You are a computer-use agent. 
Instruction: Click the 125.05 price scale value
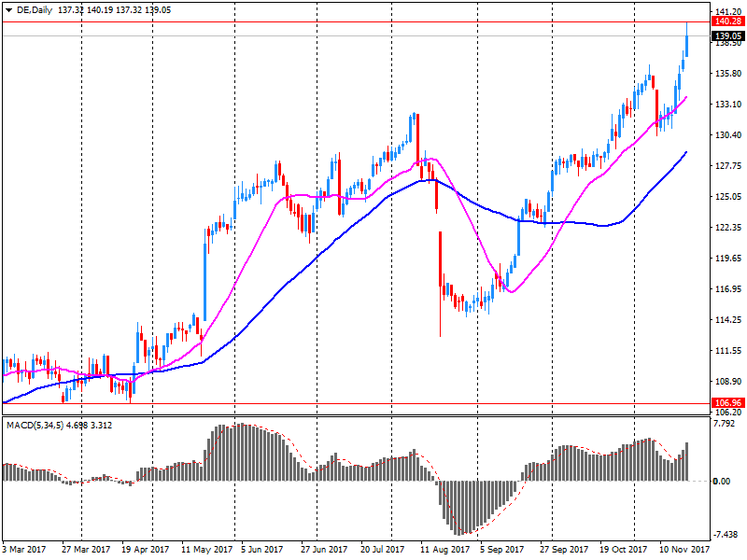pyautogui.click(x=728, y=197)
